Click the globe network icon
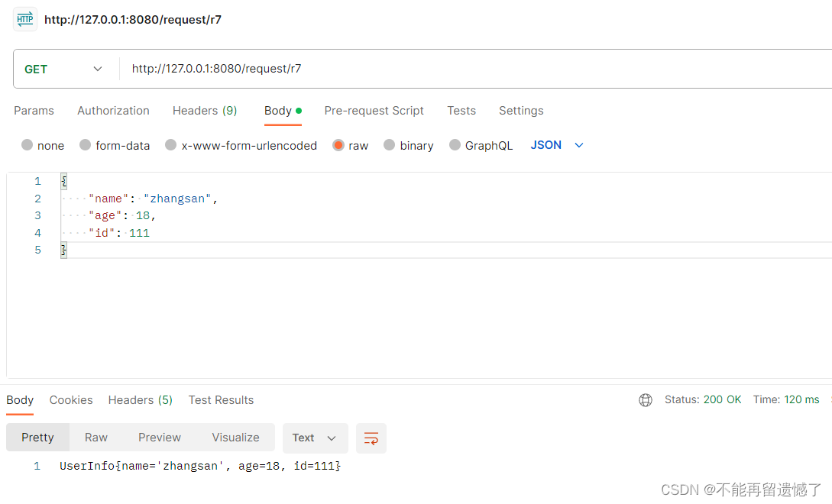The height and width of the screenshot is (504, 832). click(646, 400)
